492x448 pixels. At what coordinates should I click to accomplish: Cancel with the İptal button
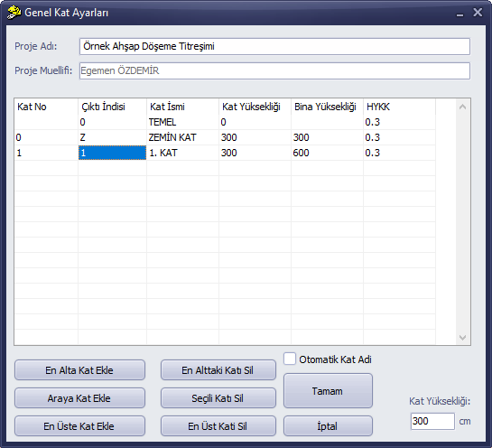click(x=328, y=426)
